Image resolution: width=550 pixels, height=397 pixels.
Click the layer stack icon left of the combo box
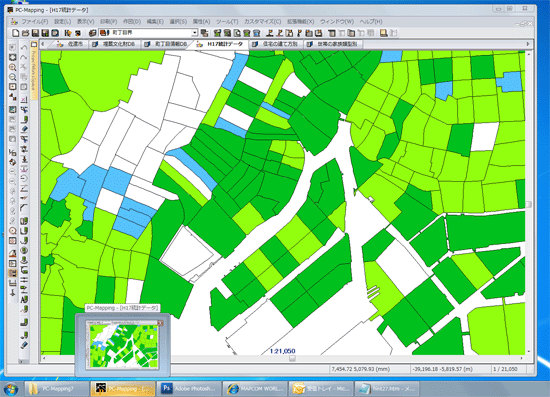point(93,33)
